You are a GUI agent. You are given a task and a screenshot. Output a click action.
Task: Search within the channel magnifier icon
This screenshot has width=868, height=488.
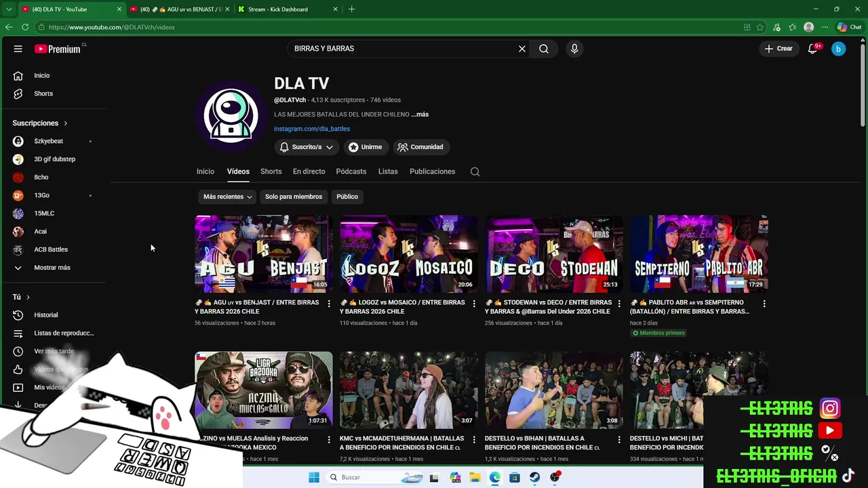pyautogui.click(x=475, y=171)
